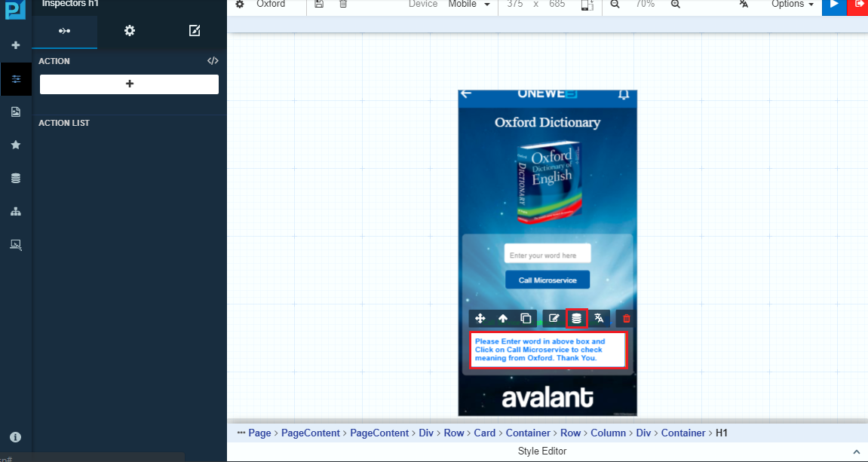Switch to the gear settings inspector tab
The image size is (868, 462).
tap(130, 31)
